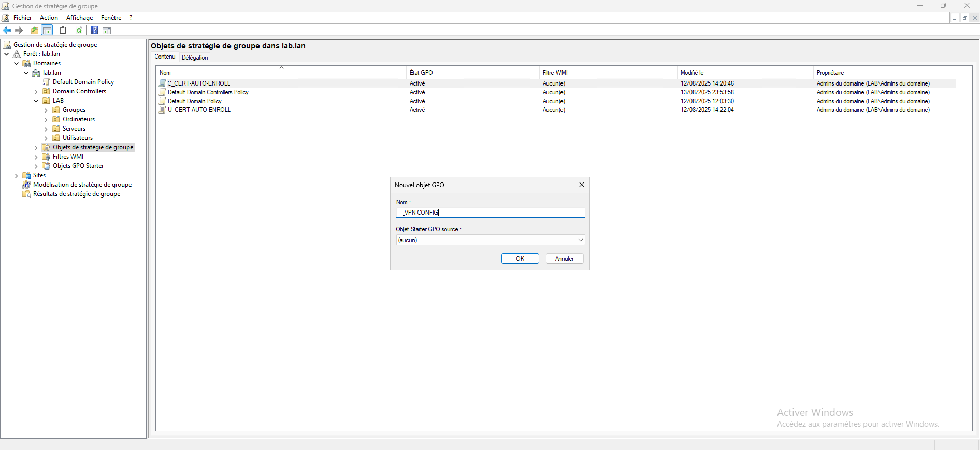Click the green Refresh toolbar icon

[79, 31]
